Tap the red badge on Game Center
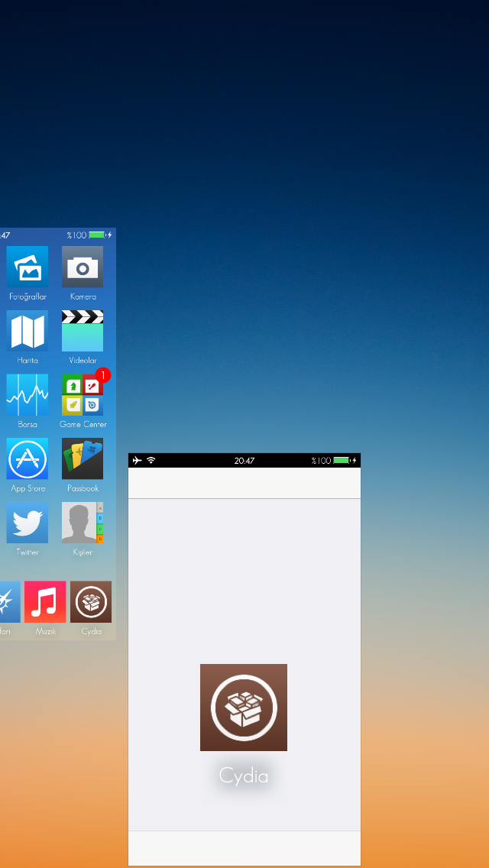 [x=103, y=375]
